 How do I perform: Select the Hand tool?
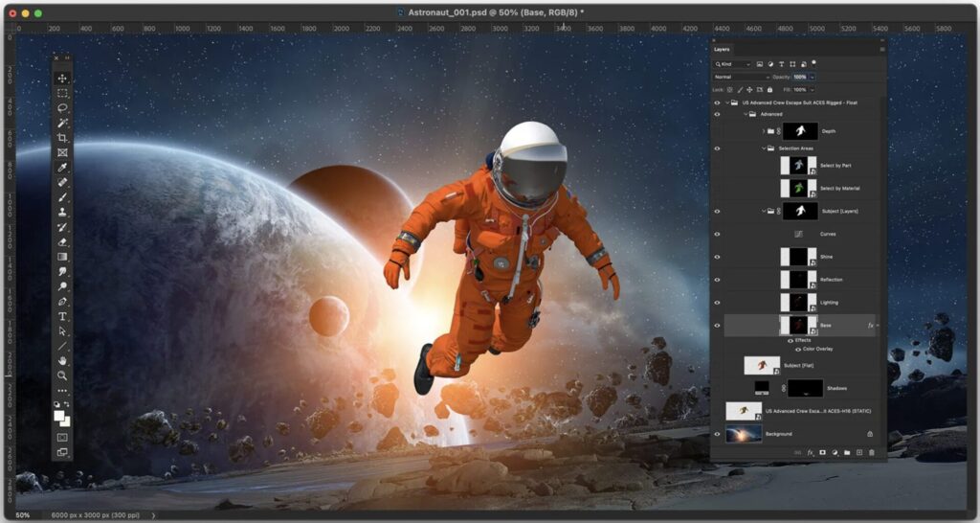62,360
